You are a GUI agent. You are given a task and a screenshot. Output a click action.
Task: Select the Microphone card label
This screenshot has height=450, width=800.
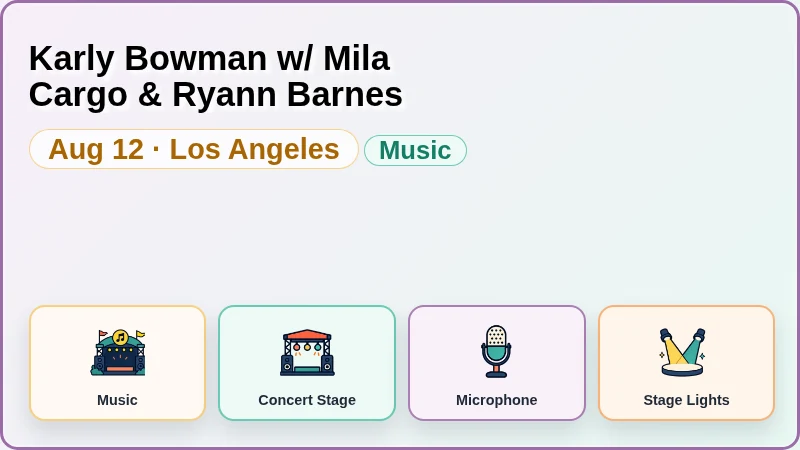(496, 400)
